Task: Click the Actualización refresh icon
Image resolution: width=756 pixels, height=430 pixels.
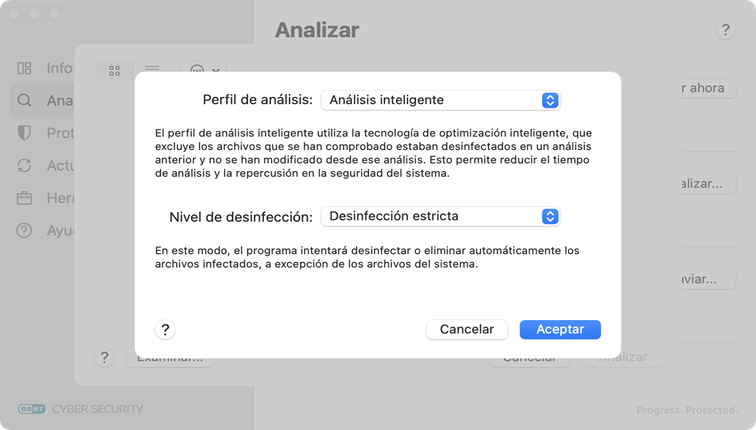Action: point(25,166)
